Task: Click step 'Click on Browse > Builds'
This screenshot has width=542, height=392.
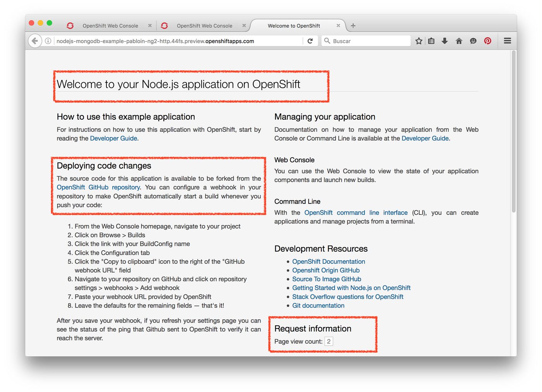Action: (x=110, y=235)
